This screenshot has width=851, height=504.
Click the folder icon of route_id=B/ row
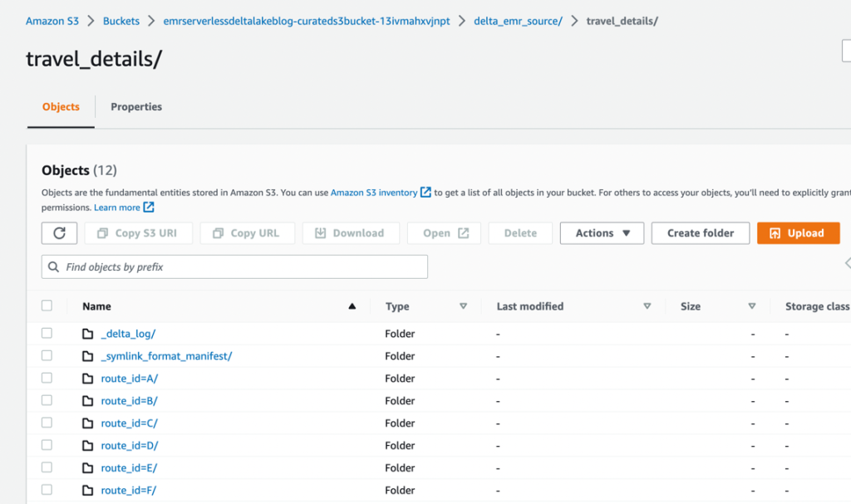click(x=87, y=401)
